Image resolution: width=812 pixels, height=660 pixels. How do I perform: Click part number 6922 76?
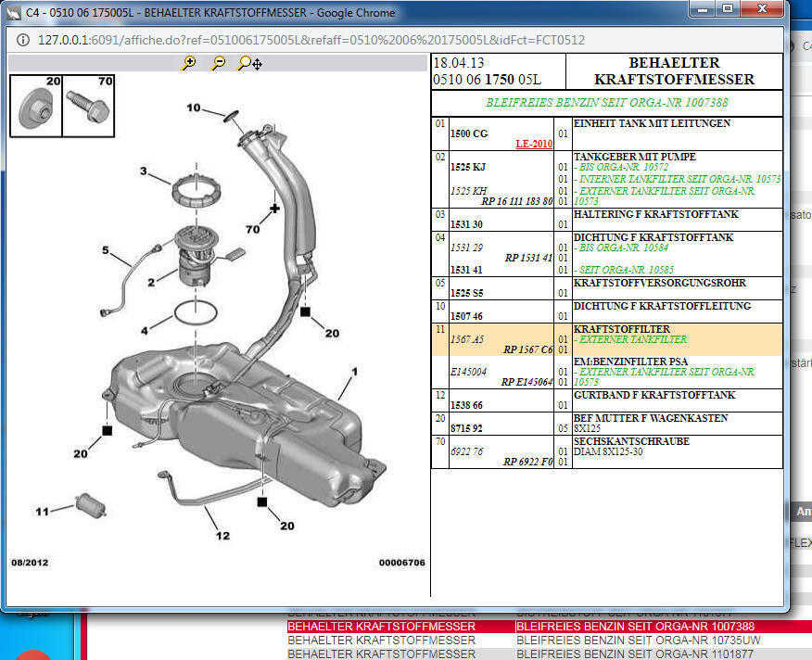(x=466, y=451)
